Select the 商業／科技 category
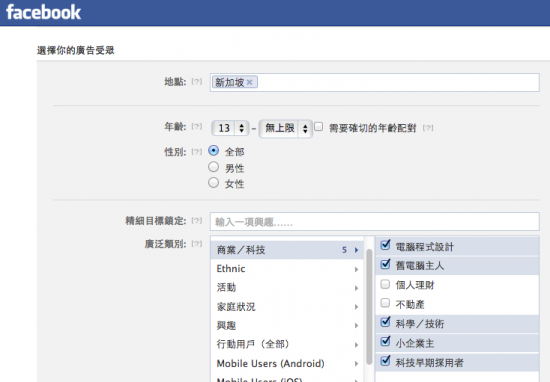Image resolution: width=550 pixels, height=382 pixels. point(287,250)
